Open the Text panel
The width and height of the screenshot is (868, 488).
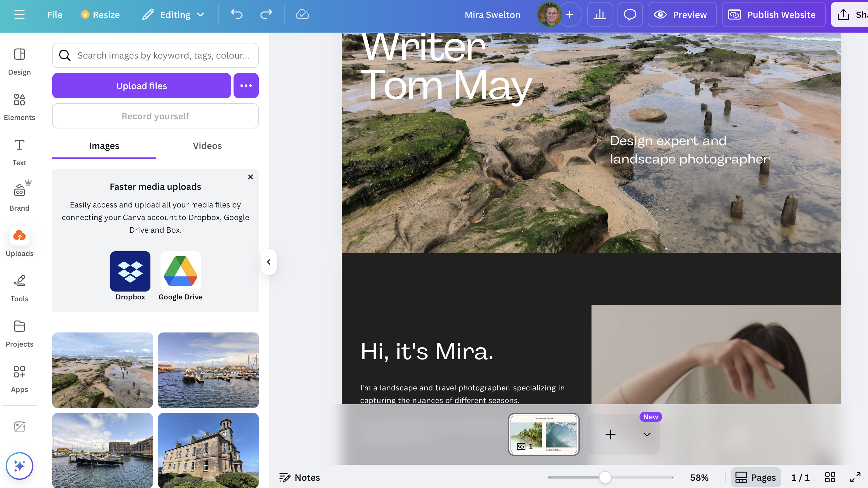[20, 152]
